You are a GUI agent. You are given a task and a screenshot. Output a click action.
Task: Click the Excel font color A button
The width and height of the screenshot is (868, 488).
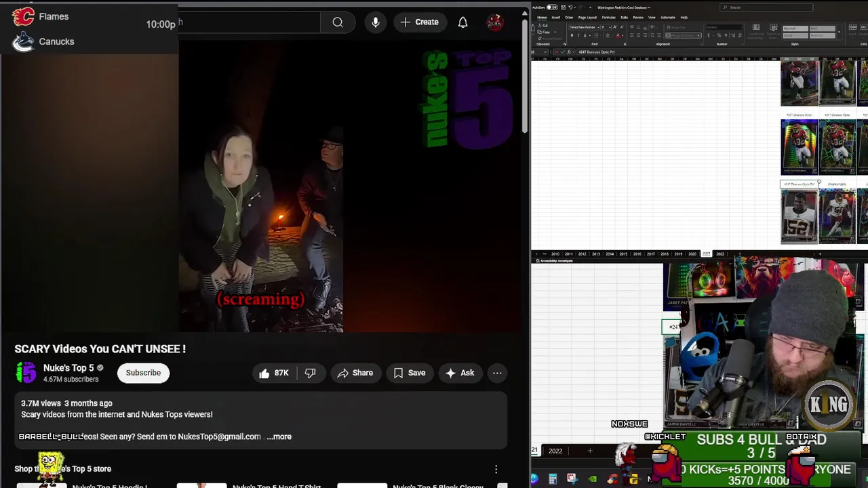coord(618,35)
